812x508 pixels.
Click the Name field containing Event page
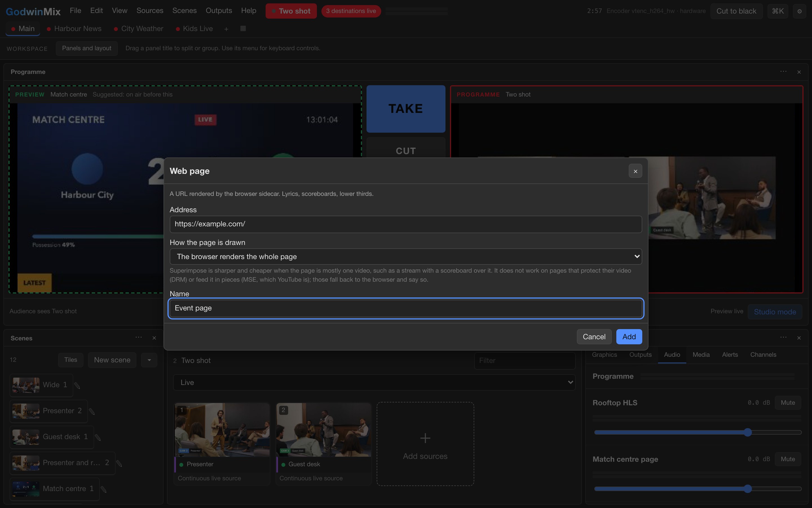point(406,308)
